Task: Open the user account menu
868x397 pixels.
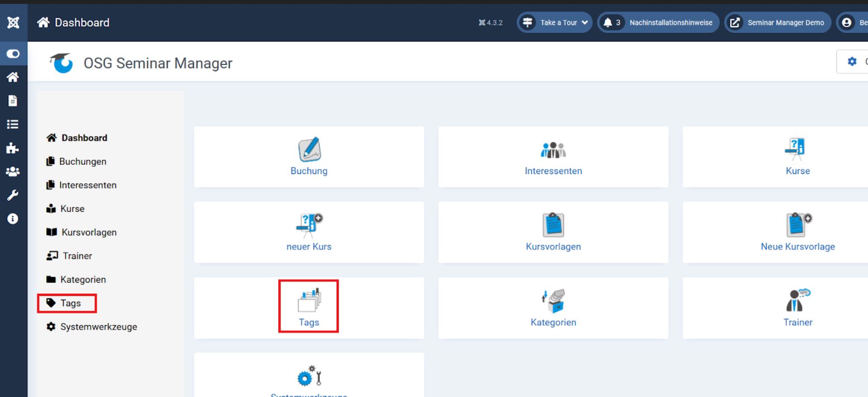Action: coord(852,23)
